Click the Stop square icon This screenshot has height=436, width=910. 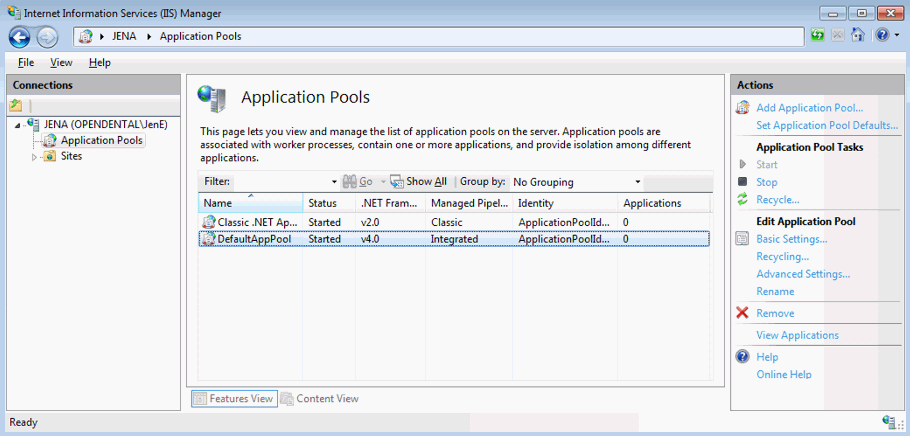(x=742, y=182)
